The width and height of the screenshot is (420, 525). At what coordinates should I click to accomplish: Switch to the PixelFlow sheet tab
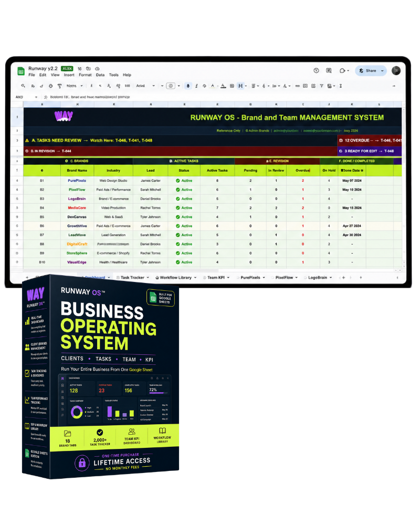[285, 278]
